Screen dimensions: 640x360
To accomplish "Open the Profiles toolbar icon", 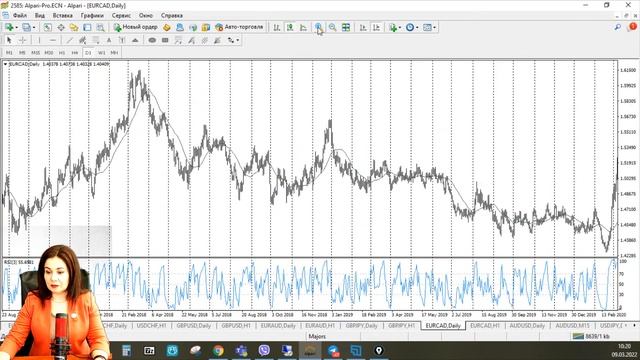I will click(x=26, y=27).
